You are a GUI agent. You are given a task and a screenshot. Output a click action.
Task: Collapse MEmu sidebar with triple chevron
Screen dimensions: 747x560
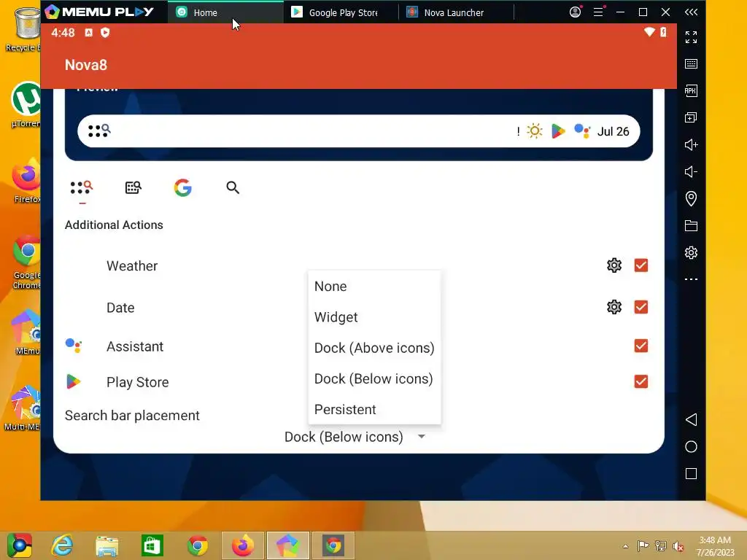(691, 12)
